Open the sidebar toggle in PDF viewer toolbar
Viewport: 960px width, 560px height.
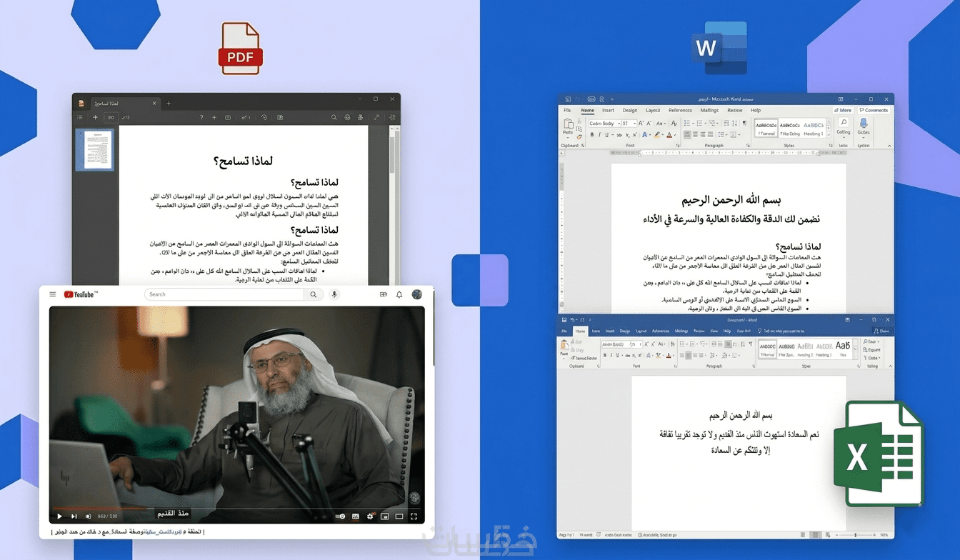pyautogui.click(x=81, y=117)
